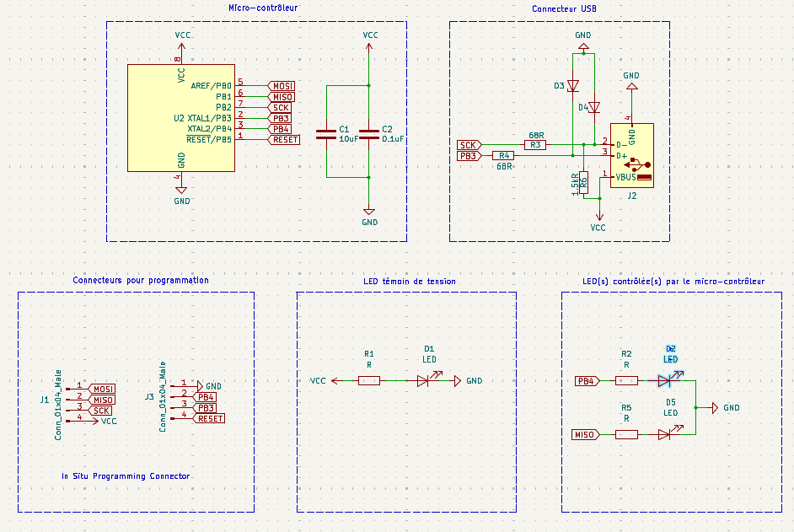Click the "In Situ Programming Connector" text

(x=126, y=476)
